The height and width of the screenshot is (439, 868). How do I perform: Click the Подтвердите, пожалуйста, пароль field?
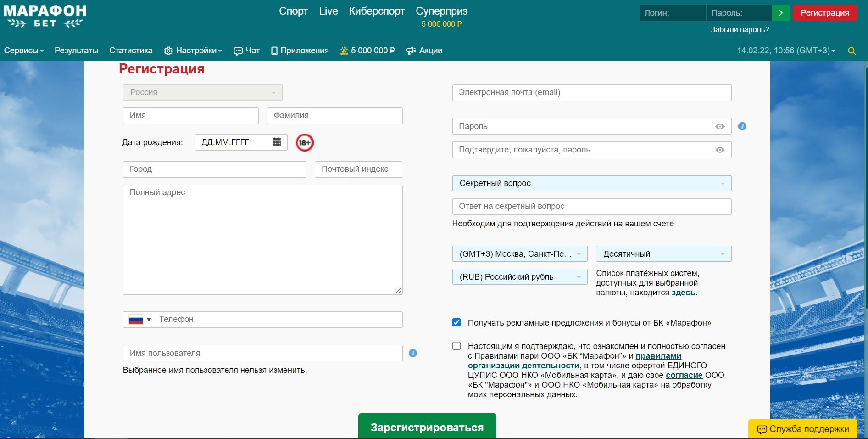point(592,150)
